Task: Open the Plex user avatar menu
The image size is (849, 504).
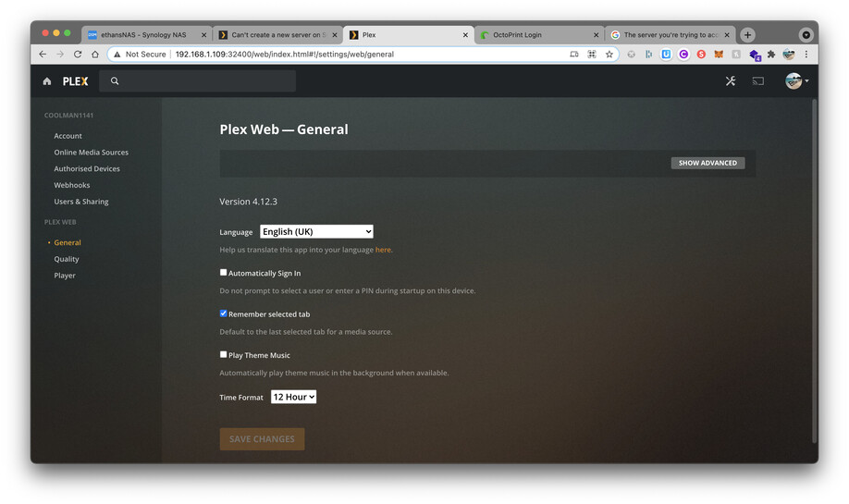Action: (796, 80)
